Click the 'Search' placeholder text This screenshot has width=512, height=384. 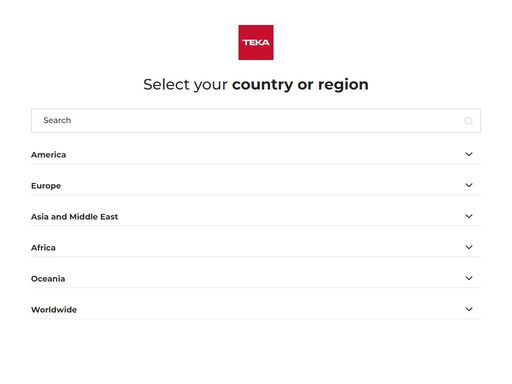point(57,120)
